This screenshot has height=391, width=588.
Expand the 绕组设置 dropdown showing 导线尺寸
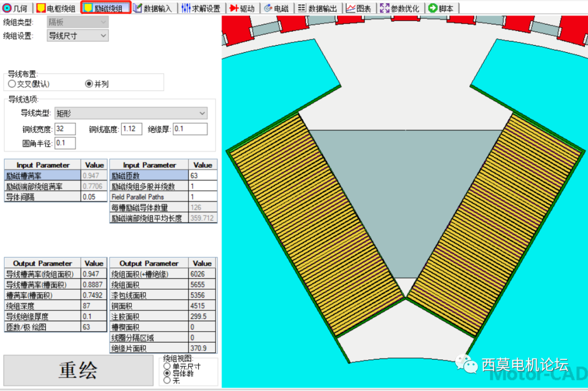77,35
